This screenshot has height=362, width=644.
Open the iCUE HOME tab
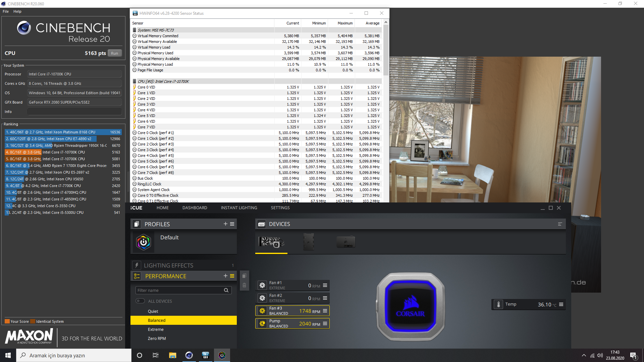[x=162, y=208]
